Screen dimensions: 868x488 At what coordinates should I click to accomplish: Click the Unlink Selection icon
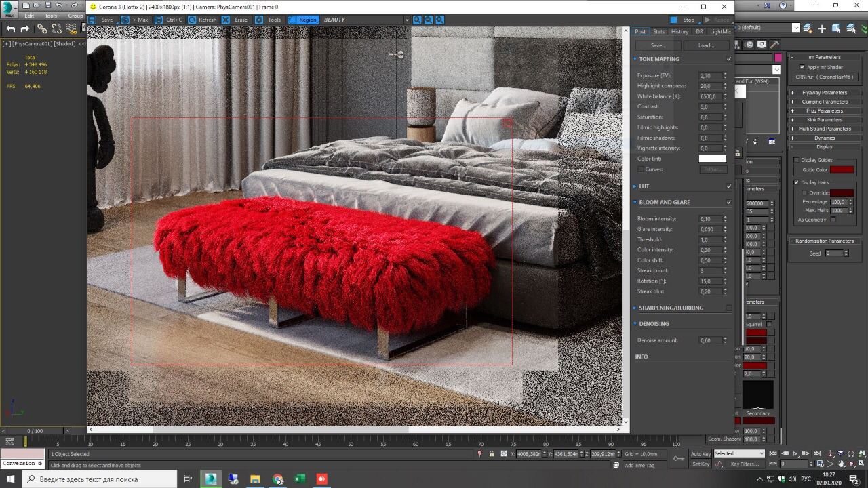[57, 29]
